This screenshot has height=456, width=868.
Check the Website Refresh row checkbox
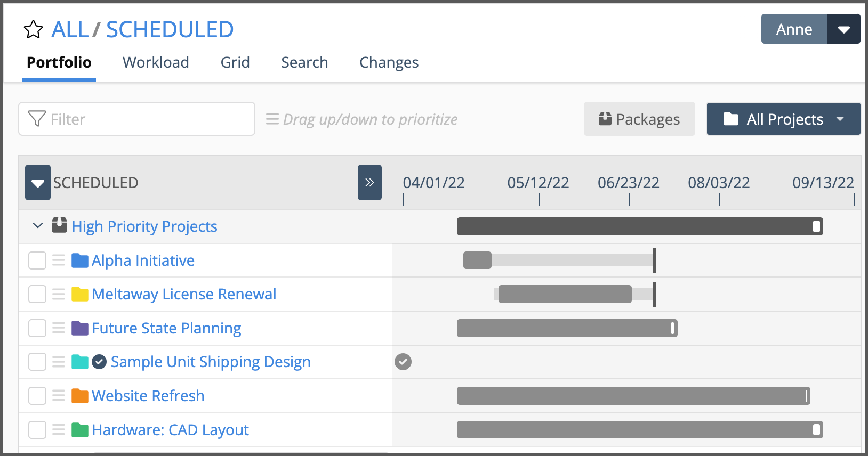point(37,396)
